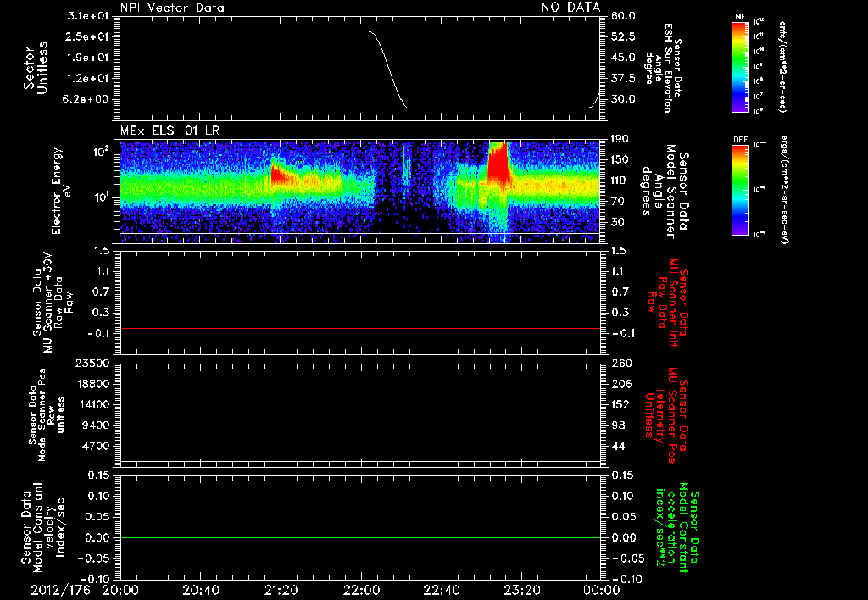
Task: Click the red scanner position line at 9400
Action: coord(359,431)
